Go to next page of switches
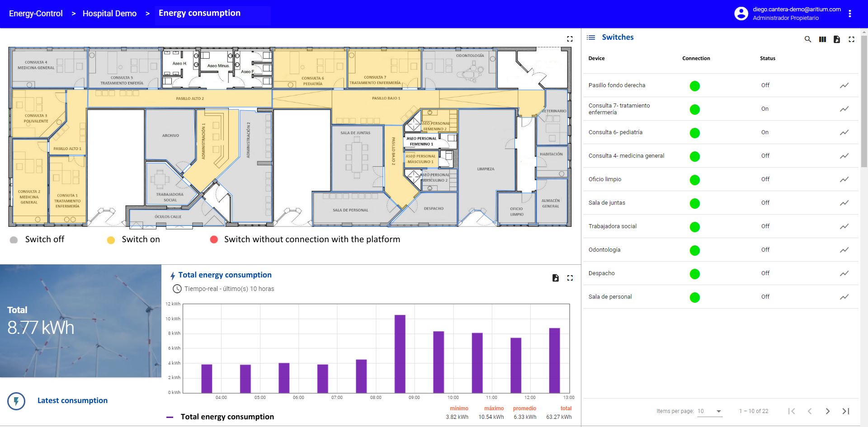868x427 pixels. 827,411
